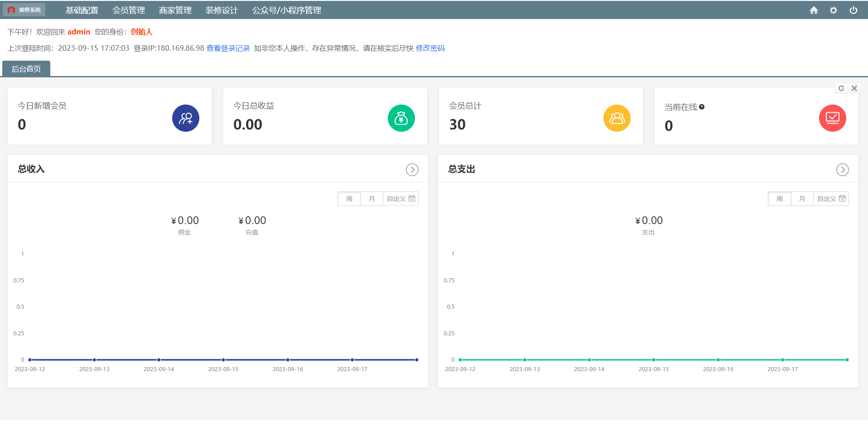Click the 佣金 legend in income chart
This screenshot has width=868, height=425.
pyautogui.click(x=184, y=232)
